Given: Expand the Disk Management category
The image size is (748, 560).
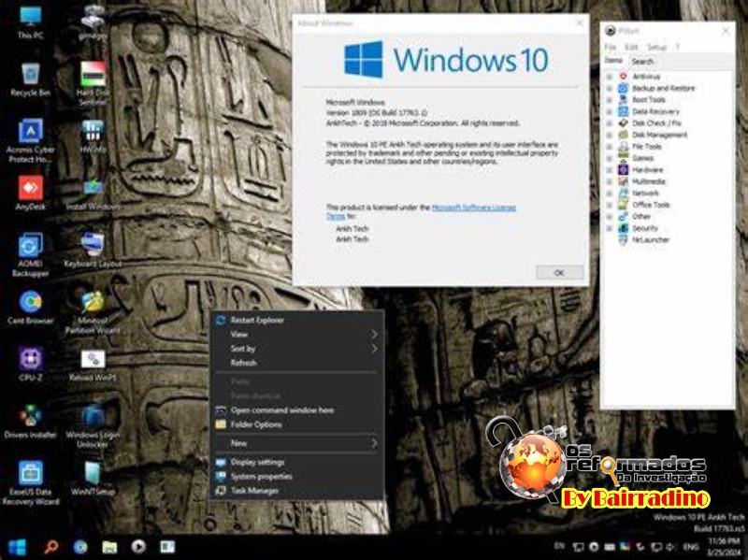Looking at the screenshot, I should click(x=610, y=135).
